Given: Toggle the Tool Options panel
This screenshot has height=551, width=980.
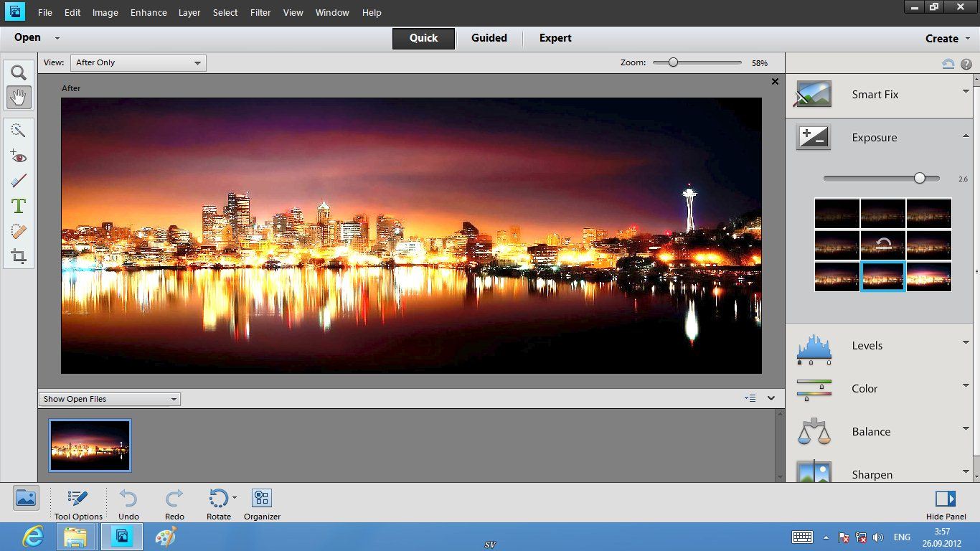Looking at the screenshot, I should 78,504.
